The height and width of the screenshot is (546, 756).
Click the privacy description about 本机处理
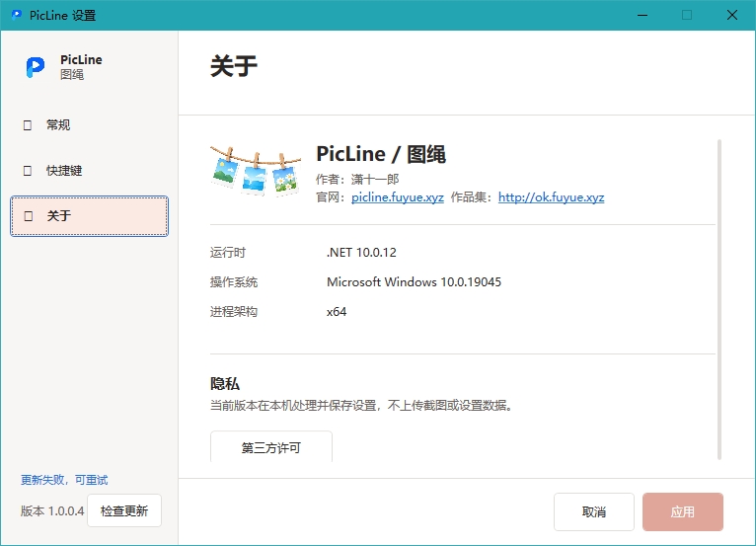361,406
